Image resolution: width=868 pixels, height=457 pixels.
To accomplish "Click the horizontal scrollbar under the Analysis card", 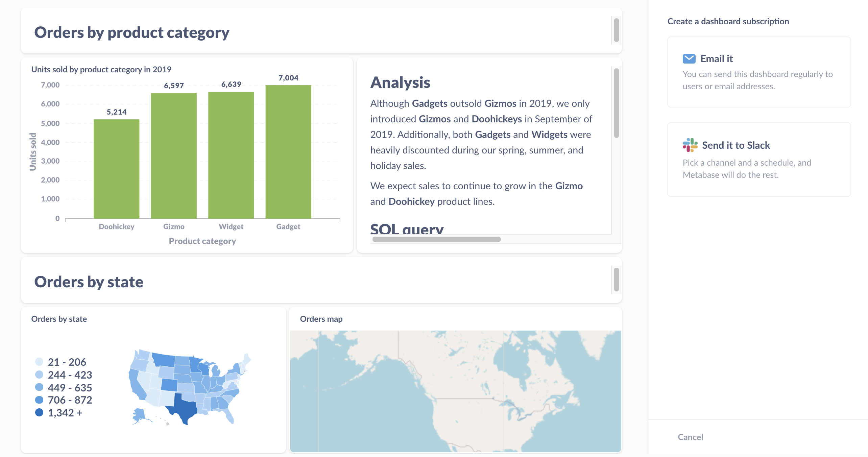I will (436, 239).
